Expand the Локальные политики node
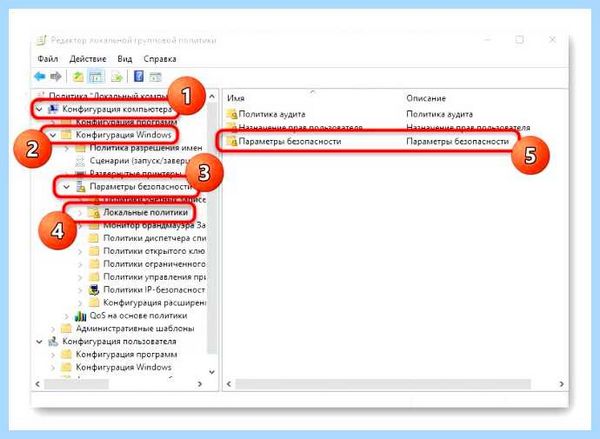Viewport: 600px width, 439px height. 80,212
